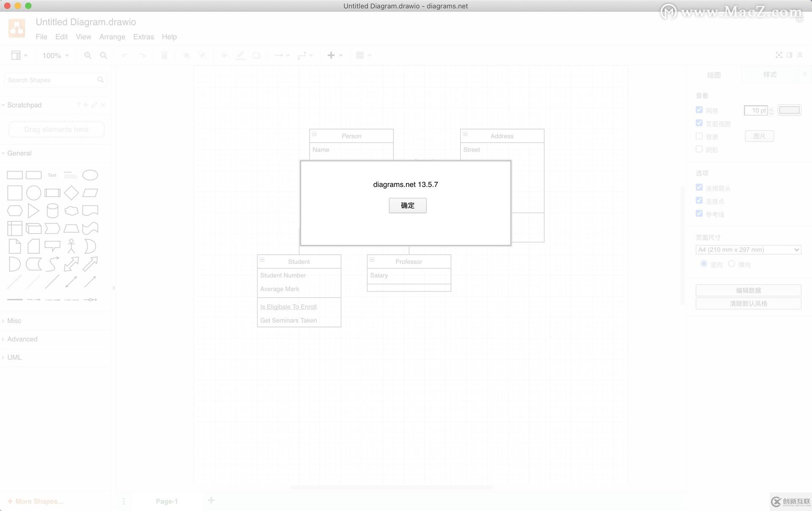Click 确定 to dismiss the dialog
Image resolution: width=812 pixels, height=511 pixels.
click(406, 205)
